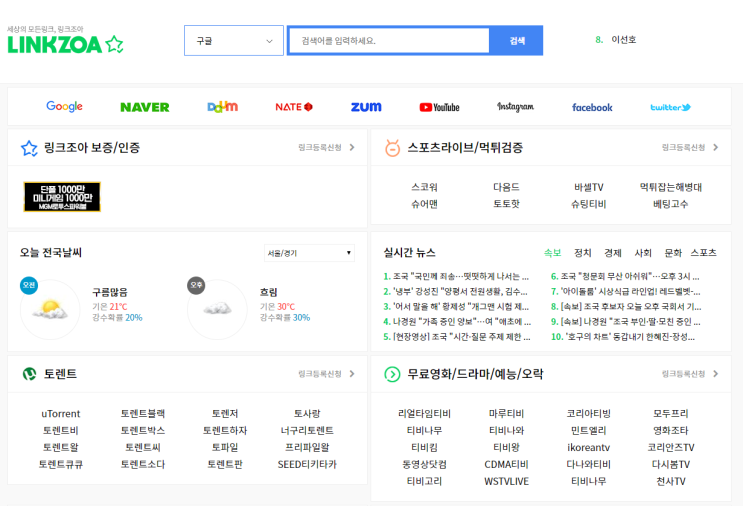
Task: Click the morning weather sun-cloud icon
Action: tap(50, 309)
